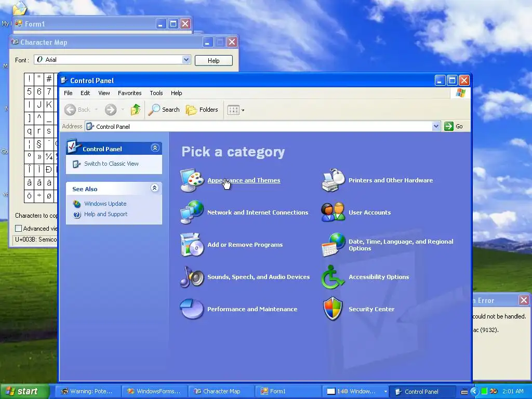Click the Appearance and Themes link
The height and width of the screenshot is (399, 532).
[x=244, y=180]
